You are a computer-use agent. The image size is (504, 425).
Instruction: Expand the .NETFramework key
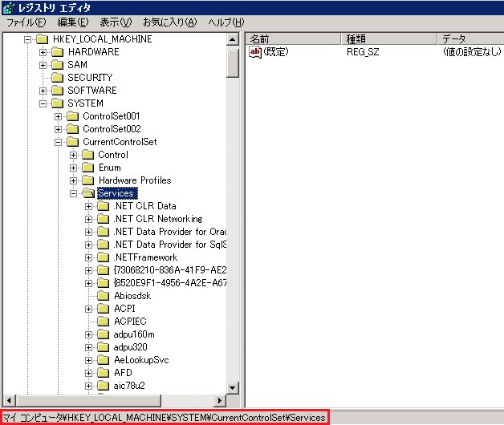click(89, 258)
